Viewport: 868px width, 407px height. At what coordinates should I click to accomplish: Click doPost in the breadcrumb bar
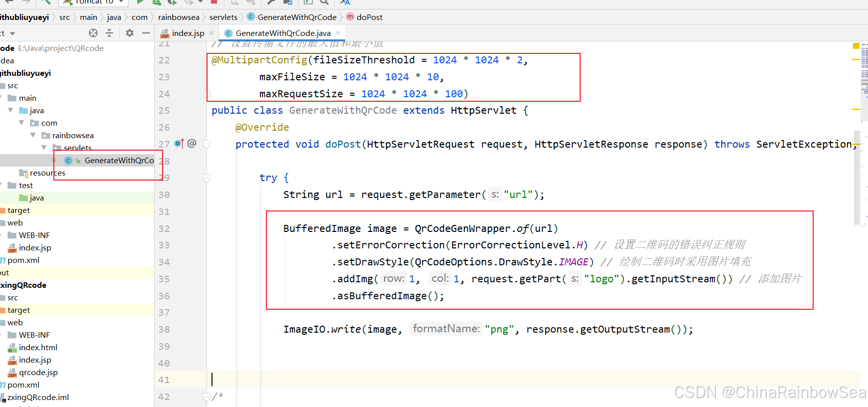coord(369,17)
